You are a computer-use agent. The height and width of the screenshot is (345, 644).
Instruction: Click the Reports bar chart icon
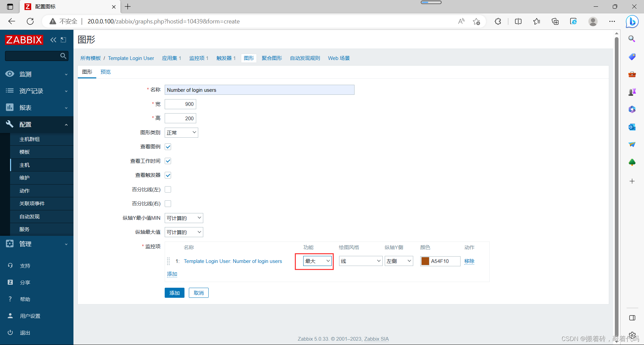(x=10, y=108)
